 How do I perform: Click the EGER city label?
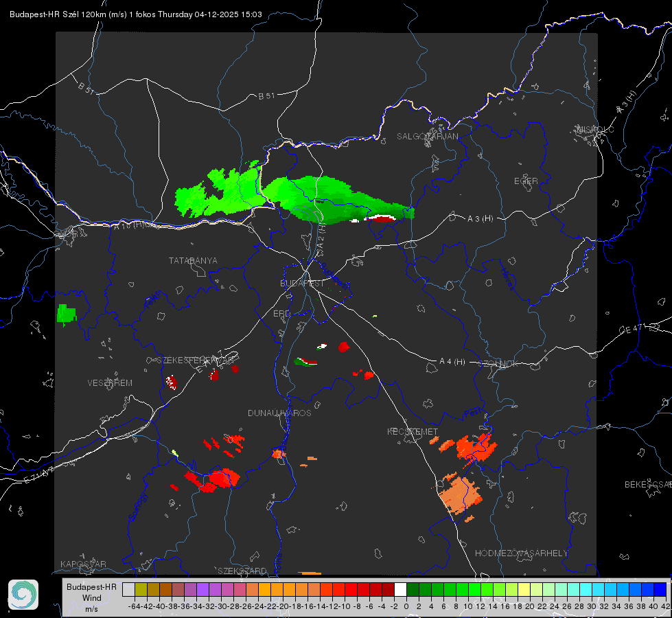tap(526, 181)
